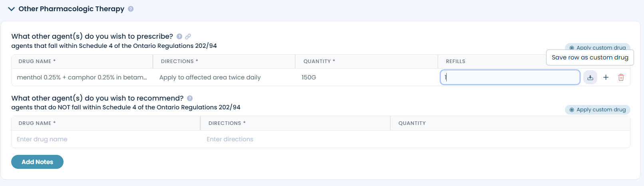This screenshot has width=644, height=186.
Task: Edit the 'Apply to affected area twice daily' directions
Action: point(224,77)
